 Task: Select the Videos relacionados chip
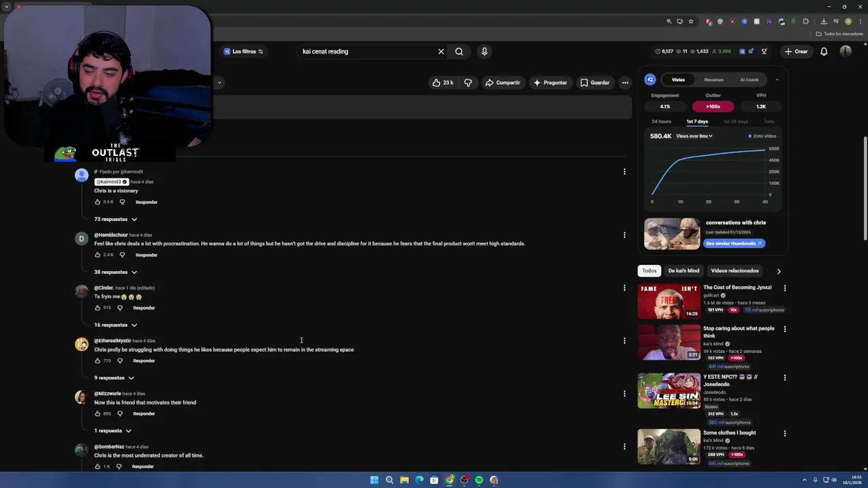tap(734, 271)
